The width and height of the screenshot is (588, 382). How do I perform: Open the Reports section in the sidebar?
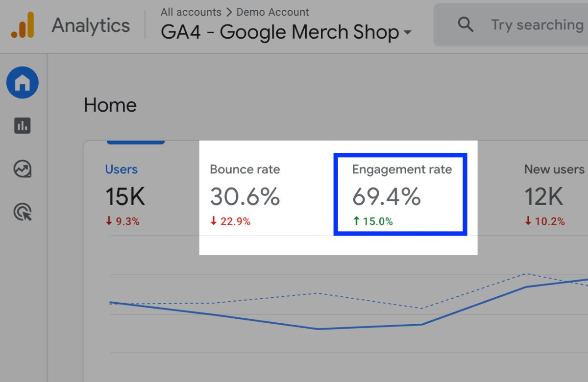point(22,125)
